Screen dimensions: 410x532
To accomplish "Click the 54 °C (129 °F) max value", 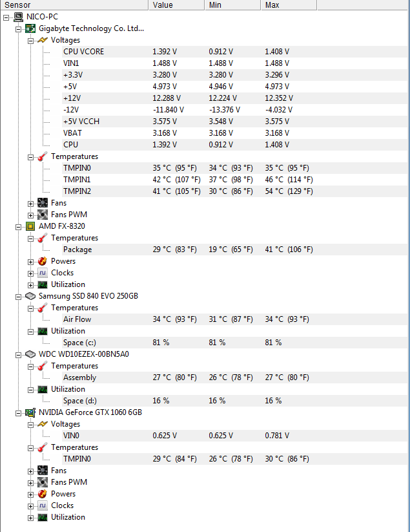I will 289,191.
